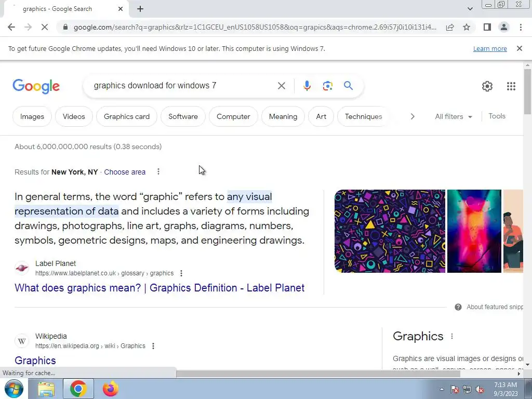Open Google quick settings gear
The width and height of the screenshot is (532, 399).
point(487,86)
